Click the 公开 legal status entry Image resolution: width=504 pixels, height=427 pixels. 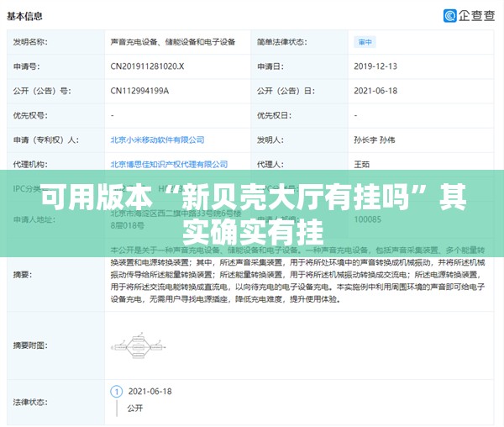135,409
